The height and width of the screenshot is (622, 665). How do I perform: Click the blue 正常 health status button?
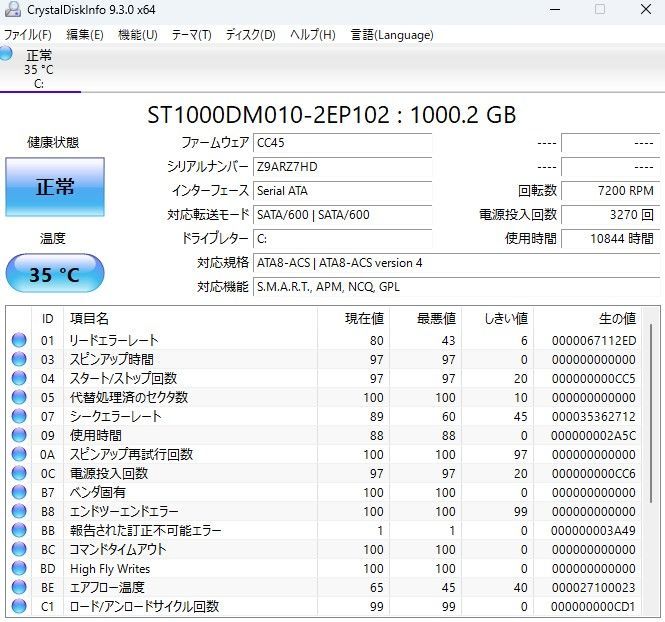55,187
